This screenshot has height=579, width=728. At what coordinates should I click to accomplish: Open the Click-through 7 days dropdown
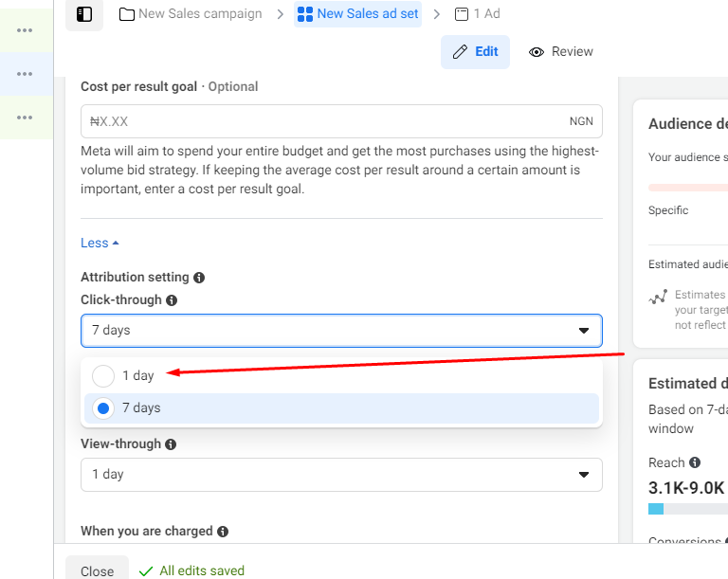(x=341, y=331)
